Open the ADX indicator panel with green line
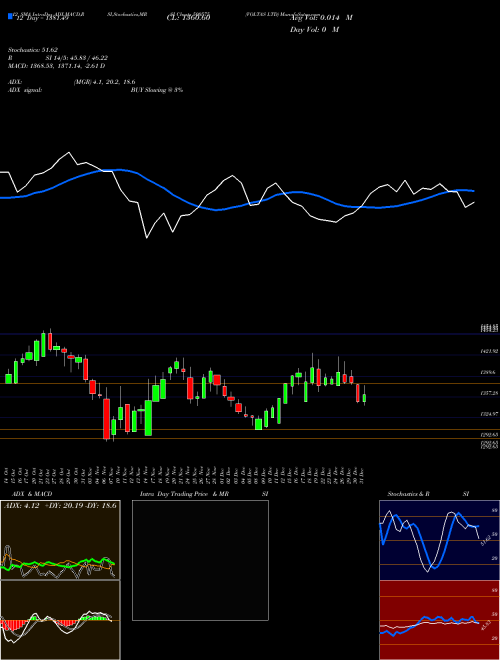The image size is (500, 660). [60, 540]
